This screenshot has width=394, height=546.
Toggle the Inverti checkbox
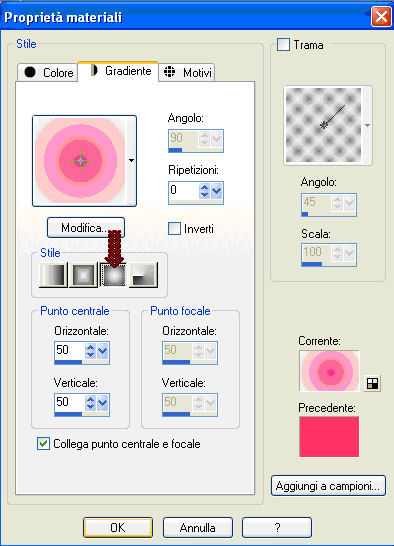174,229
